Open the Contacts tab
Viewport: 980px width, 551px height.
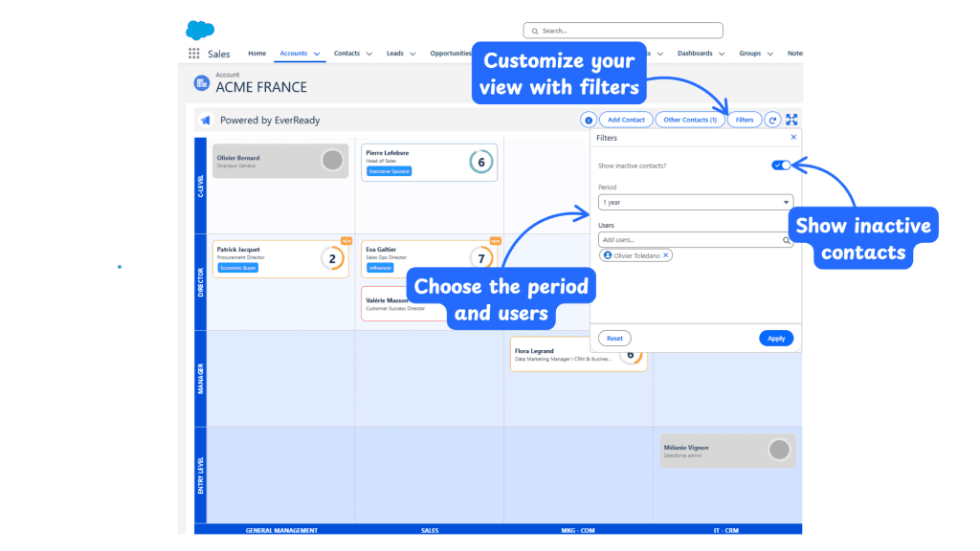(346, 54)
